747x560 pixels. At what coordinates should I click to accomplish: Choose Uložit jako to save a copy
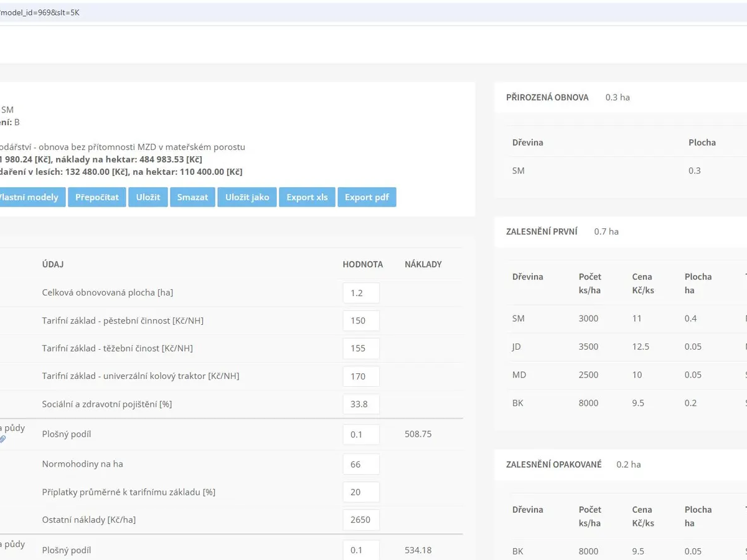247,197
